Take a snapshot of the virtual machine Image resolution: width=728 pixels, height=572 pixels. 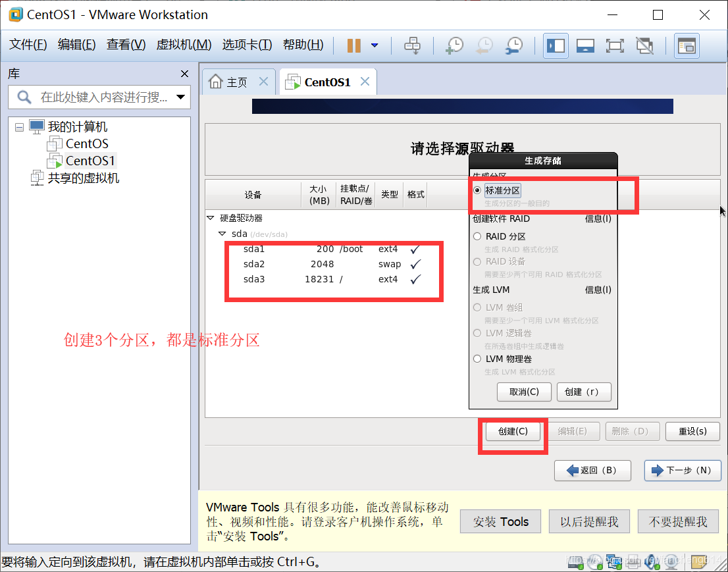(x=455, y=45)
